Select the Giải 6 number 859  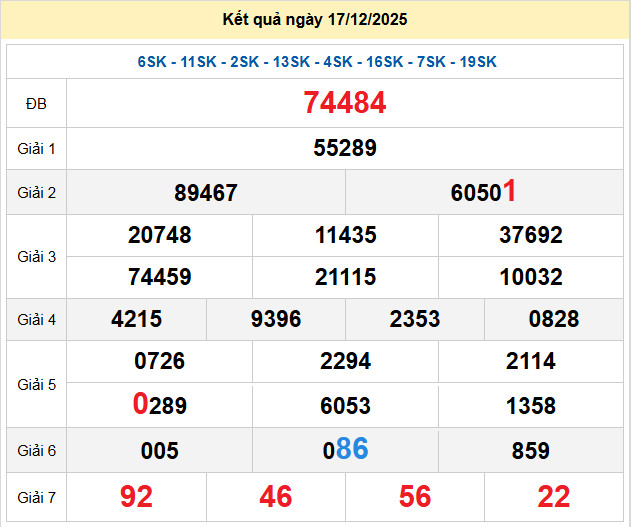pos(531,451)
